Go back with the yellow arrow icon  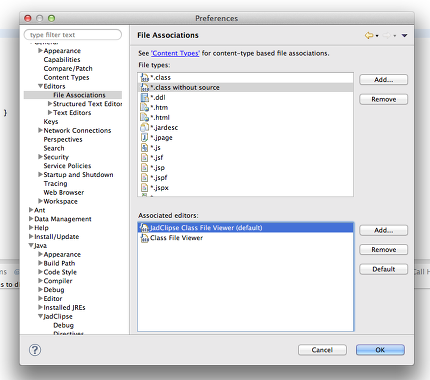click(x=369, y=35)
